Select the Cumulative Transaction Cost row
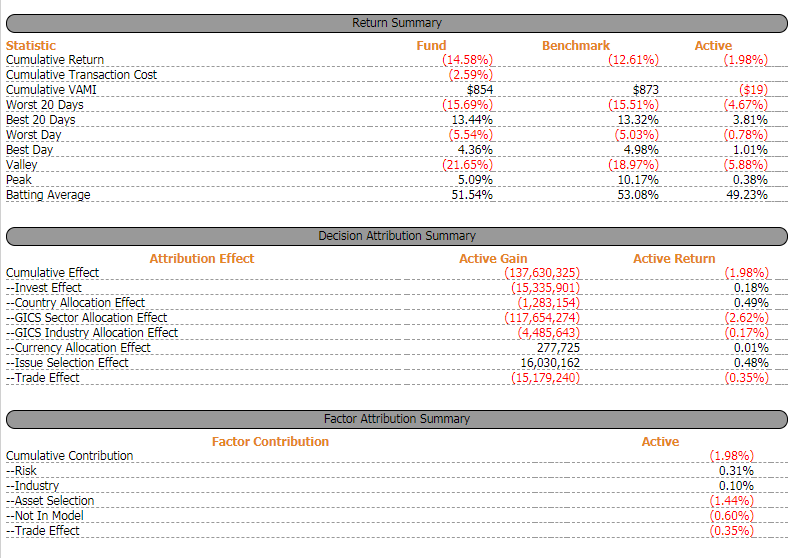 (x=82, y=75)
